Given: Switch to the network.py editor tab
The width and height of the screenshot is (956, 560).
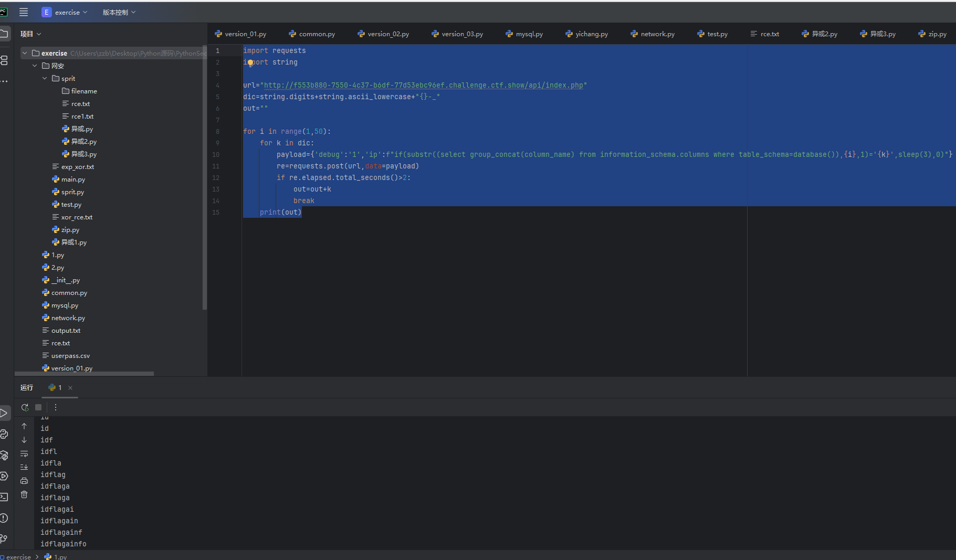Looking at the screenshot, I should click(x=653, y=34).
